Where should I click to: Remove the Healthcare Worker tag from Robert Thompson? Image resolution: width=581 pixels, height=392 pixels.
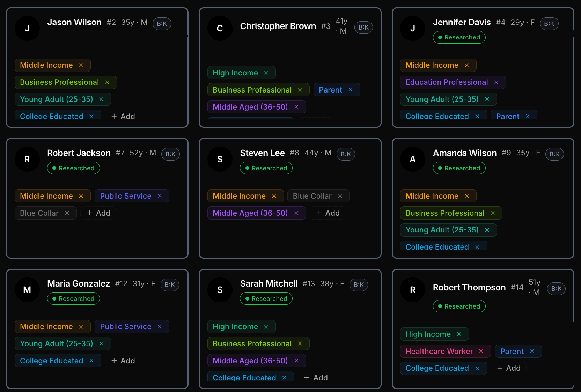(481, 351)
